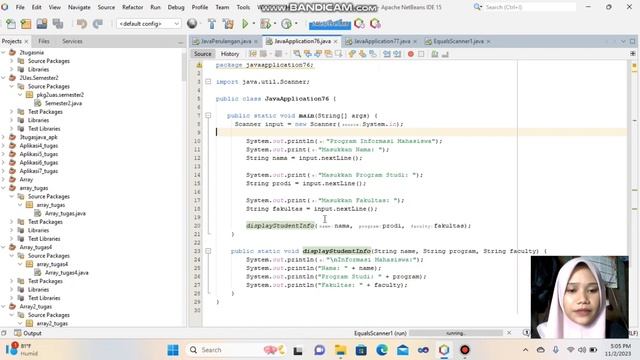Click the Debug Project toolbar icon
The height and width of the screenshot is (360, 640).
click(x=265, y=24)
